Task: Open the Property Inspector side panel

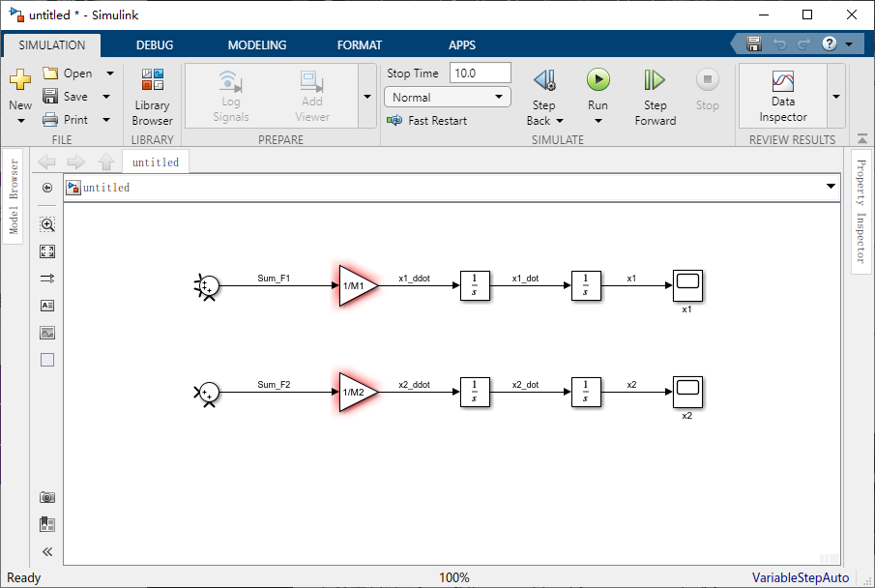Action: pyautogui.click(x=861, y=211)
